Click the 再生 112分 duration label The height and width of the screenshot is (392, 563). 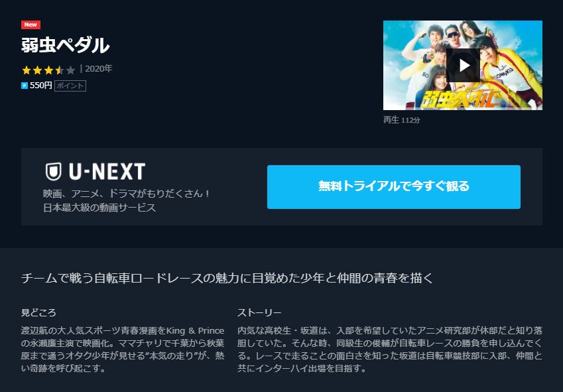click(x=401, y=120)
